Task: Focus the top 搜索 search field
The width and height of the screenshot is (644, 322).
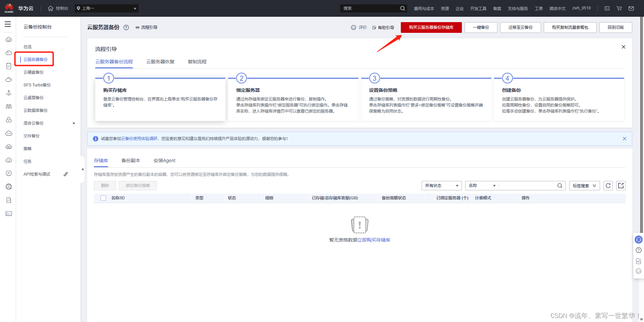Action: pyautogui.click(x=370, y=8)
